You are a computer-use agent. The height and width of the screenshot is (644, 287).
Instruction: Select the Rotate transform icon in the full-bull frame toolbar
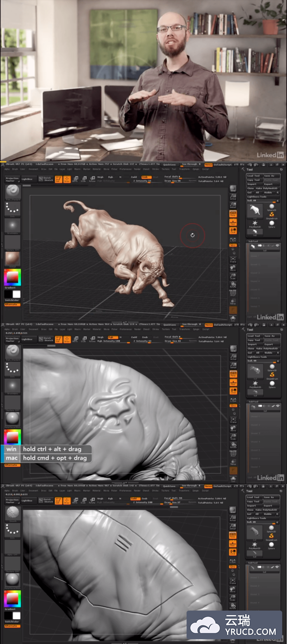coord(92,179)
